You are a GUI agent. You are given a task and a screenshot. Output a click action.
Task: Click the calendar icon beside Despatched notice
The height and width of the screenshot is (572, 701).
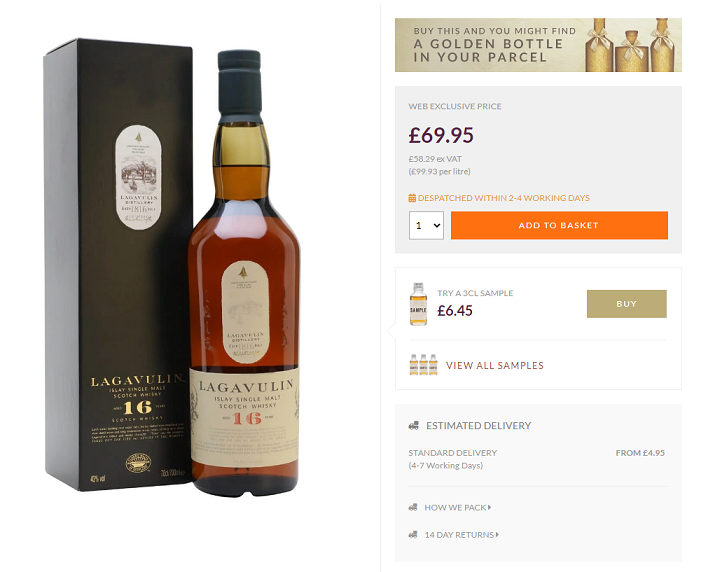(412, 198)
